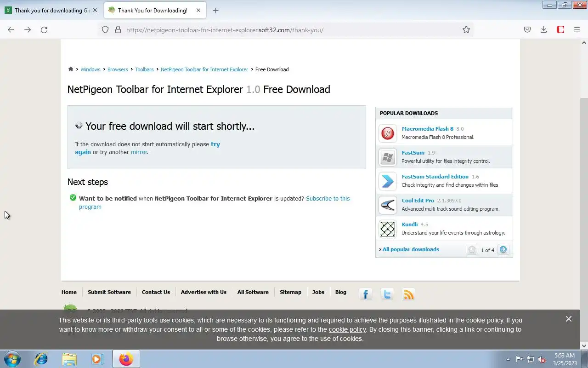This screenshot has height=368, width=588.
Task: Close the 'Thank You for Downloading!' tab
Action: tap(198, 10)
